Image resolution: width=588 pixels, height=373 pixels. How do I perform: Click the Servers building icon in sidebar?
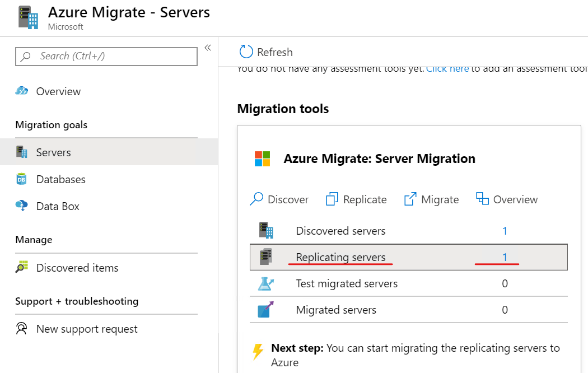click(22, 152)
